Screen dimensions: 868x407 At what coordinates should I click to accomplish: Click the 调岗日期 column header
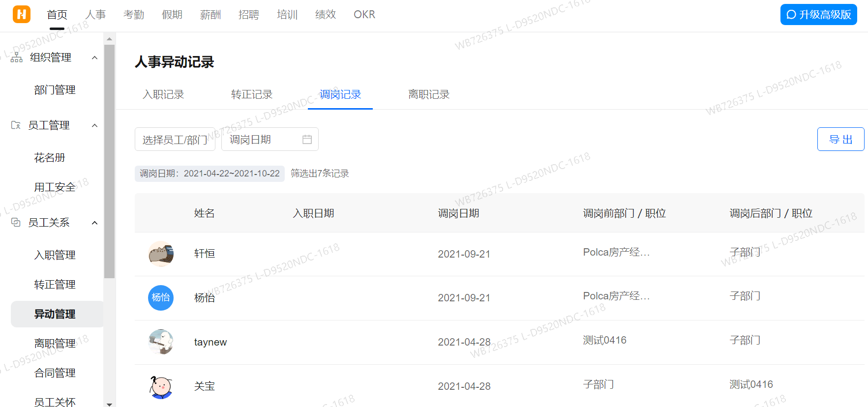(x=459, y=213)
